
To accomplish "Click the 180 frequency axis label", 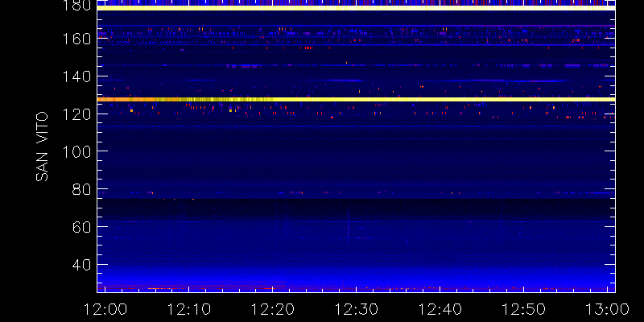I will pos(76,5).
